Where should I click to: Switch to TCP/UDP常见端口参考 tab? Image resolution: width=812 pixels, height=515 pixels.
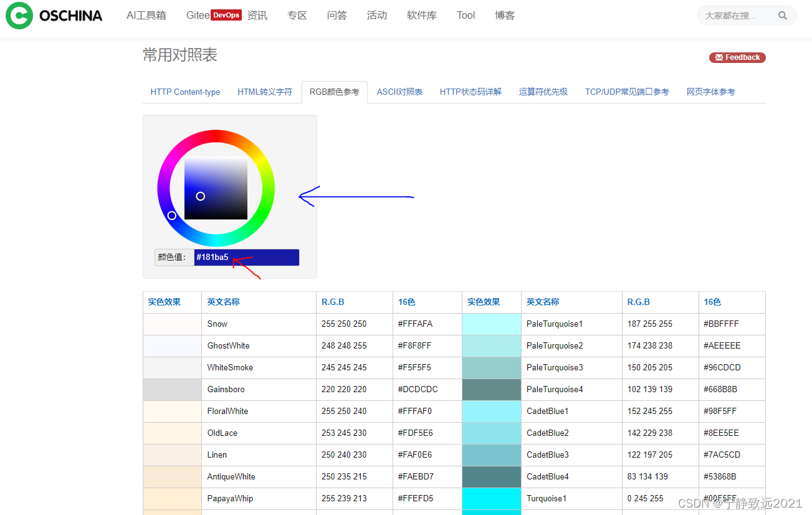pyautogui.click(x=627, y=92)
